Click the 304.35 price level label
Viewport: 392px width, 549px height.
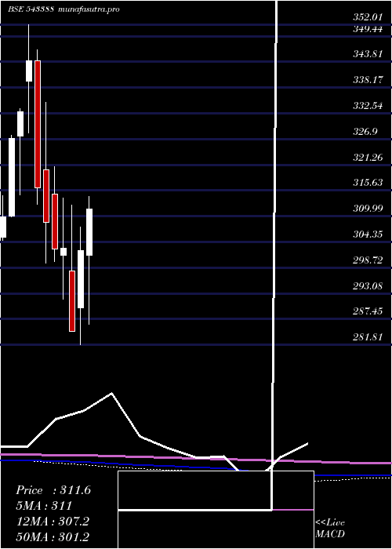(368, 235)
